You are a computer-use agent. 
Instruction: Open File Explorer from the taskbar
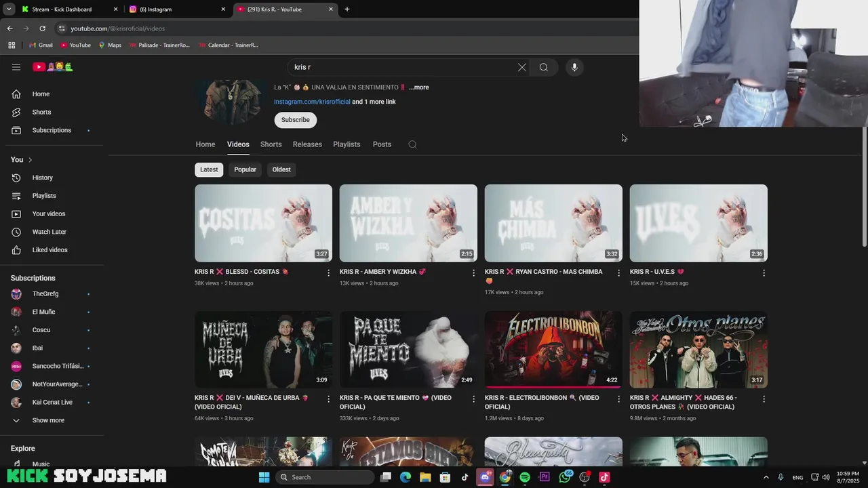tap(425, 477)
